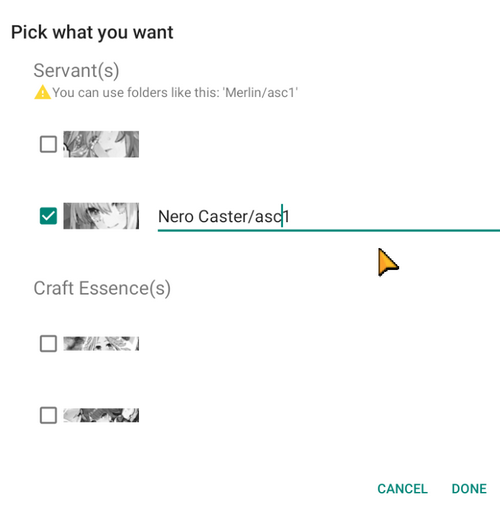Check the second craft essence checkbox
This screenshot has height=509, width=500.
click(x=48, y=415)
